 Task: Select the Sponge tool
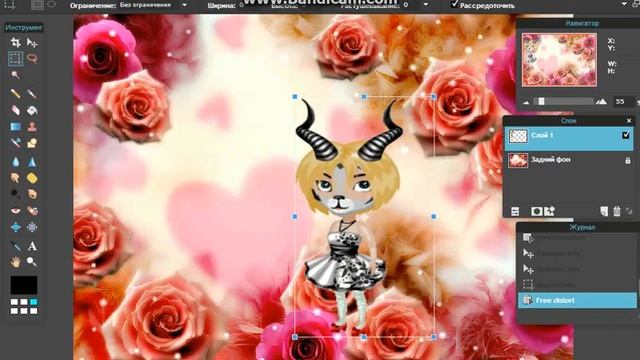point(32,178)
